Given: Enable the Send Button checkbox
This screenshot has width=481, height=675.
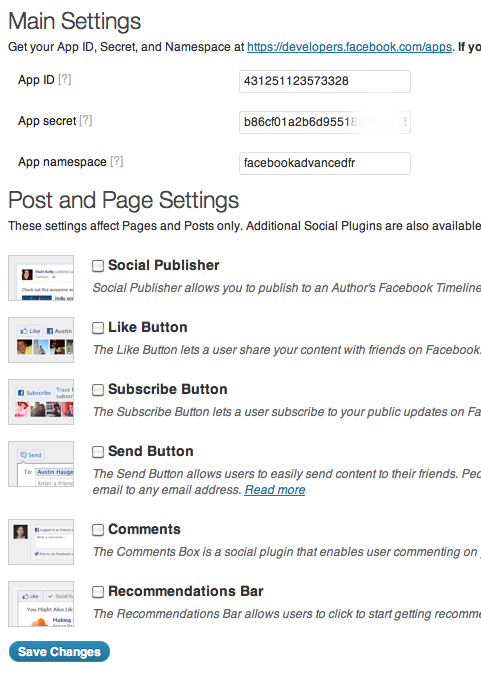Looking at the screenshot, I should (98, 452).
